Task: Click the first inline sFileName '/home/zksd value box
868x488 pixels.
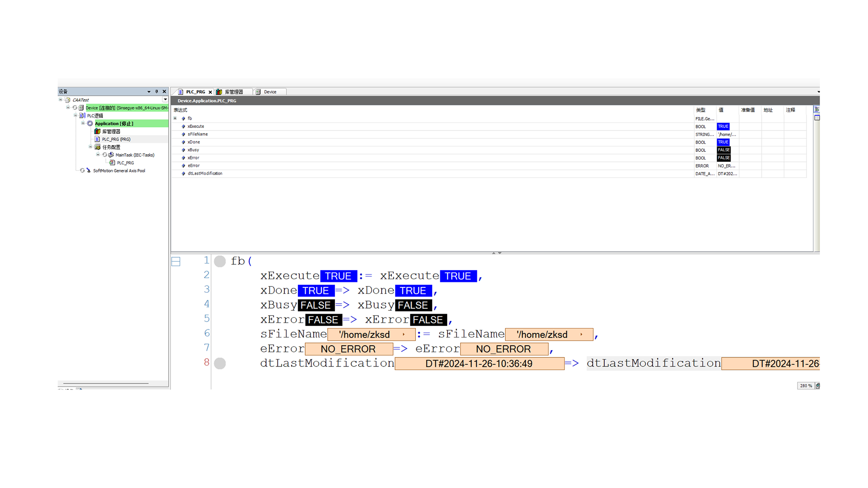Action: [371, 335]
